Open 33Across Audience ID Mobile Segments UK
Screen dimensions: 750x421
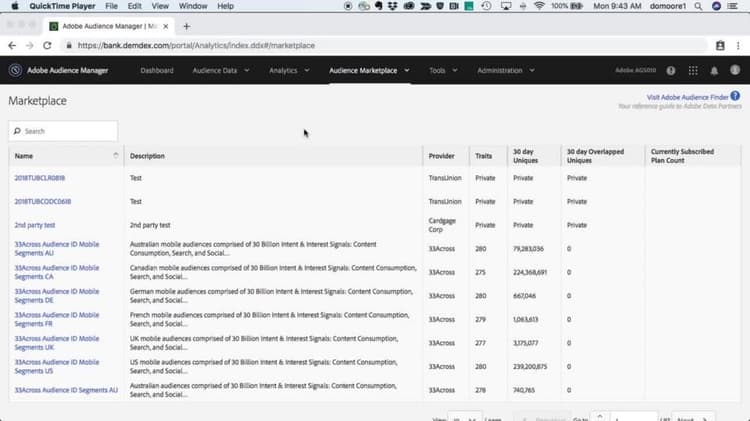[56, 343]
